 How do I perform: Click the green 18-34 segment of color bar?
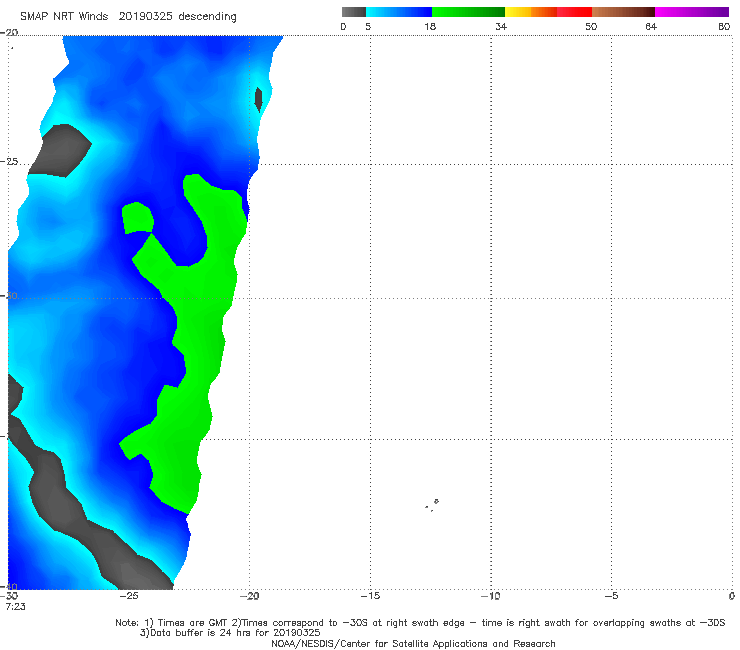click(x=468, y=12)
